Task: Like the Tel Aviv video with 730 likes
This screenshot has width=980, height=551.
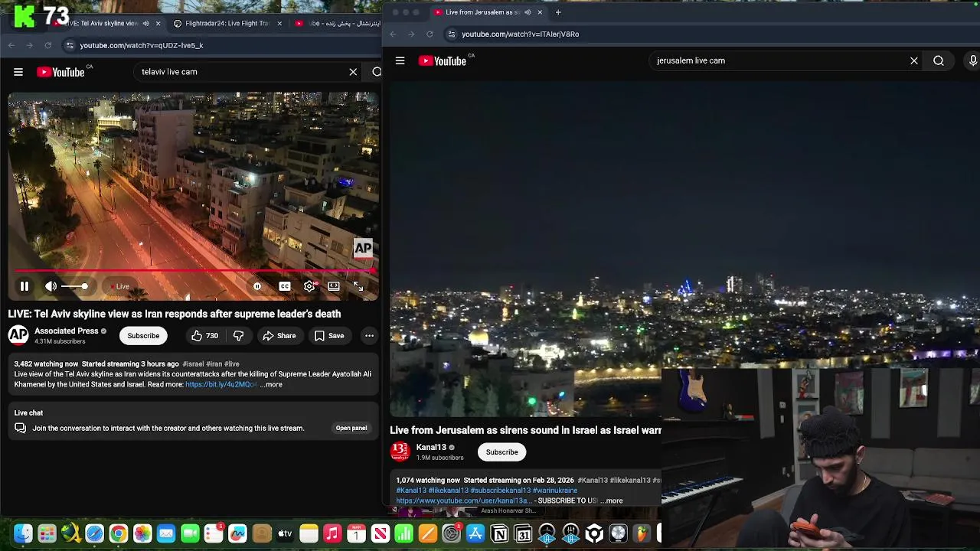Action: click(x=204, y=335)
